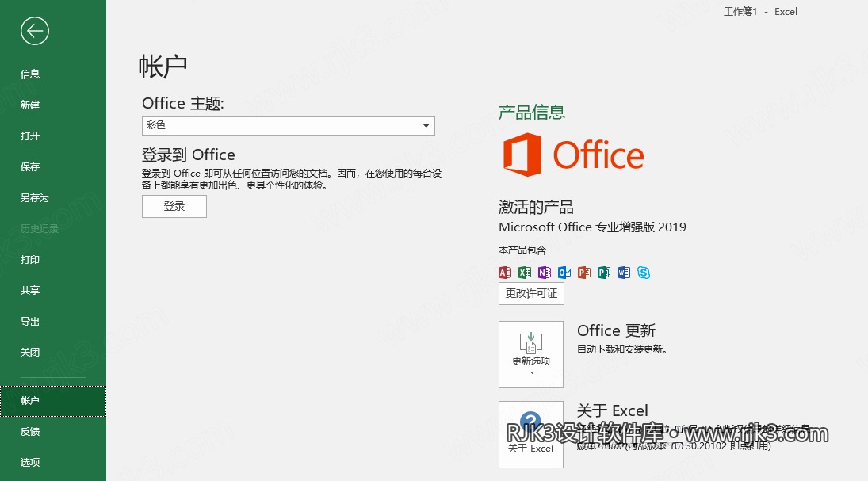This screenshot has width=868, height=481.
Task: Choose 打开 from the sidebar
Action: [x=30, y=136]
